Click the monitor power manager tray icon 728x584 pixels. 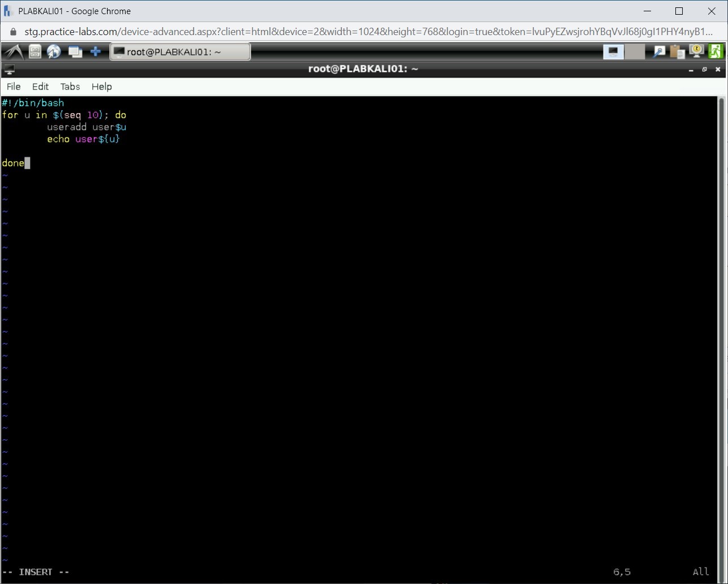(x=696, y=51)
